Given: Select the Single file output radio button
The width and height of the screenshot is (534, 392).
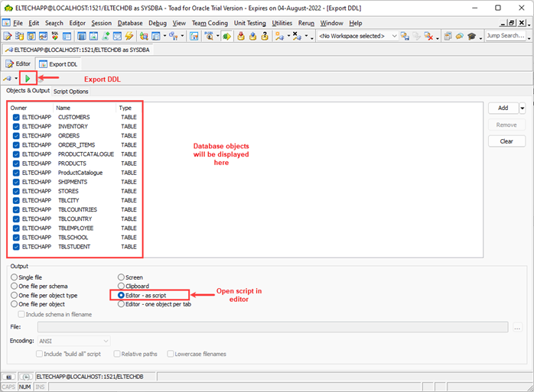Looking at the screenshot, I should click(14, 277).
